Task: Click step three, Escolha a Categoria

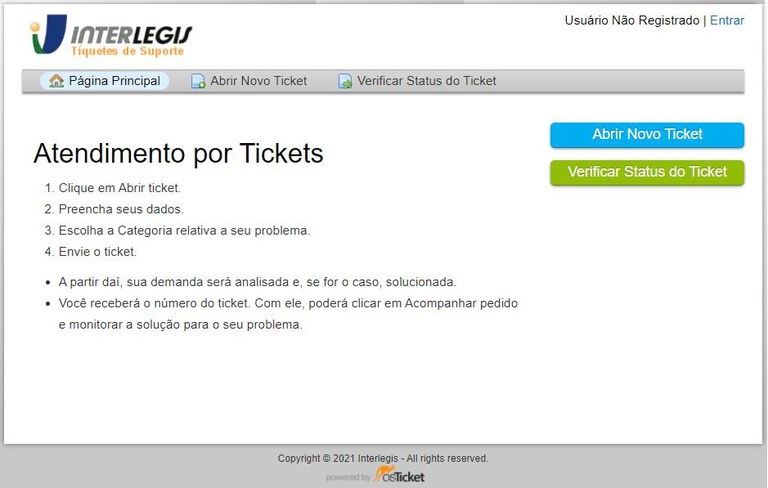Action: [x=184, y=231]
